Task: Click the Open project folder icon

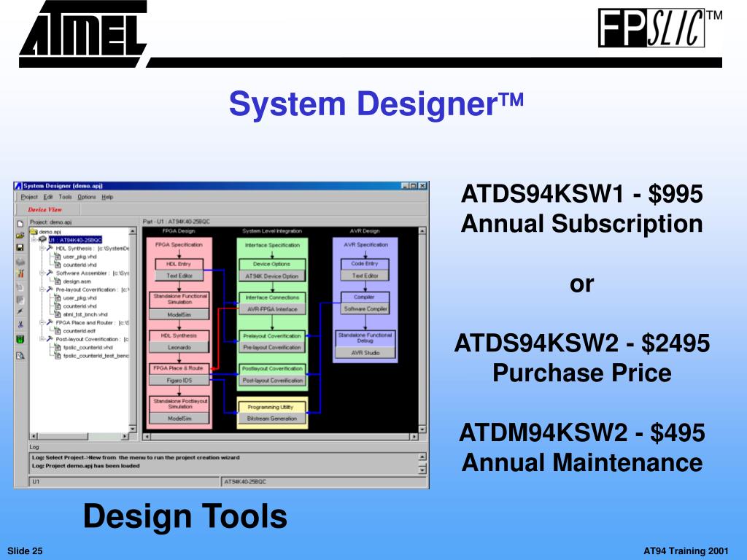Action: [20, 236]
